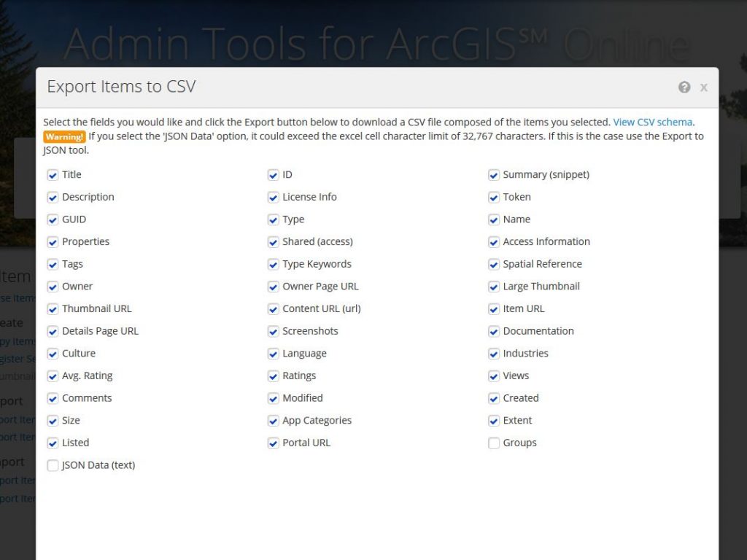Open the View CSV schema link

(653, 122)
